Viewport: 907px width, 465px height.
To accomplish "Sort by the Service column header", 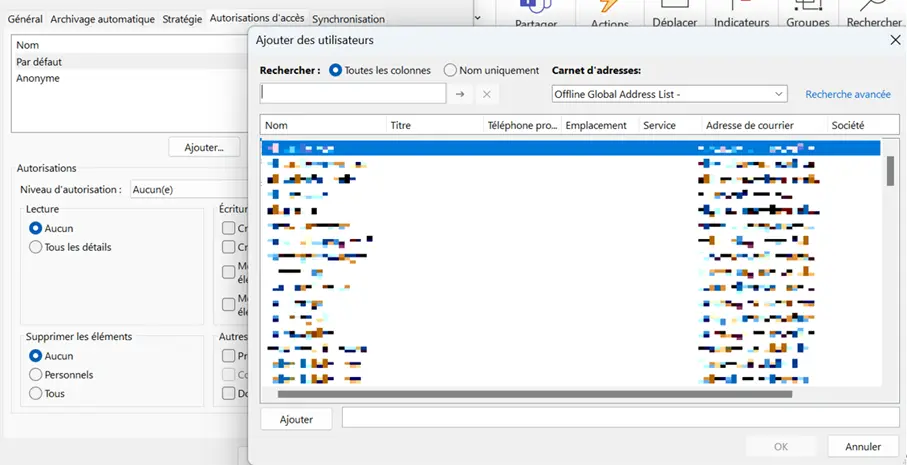I will tap(670, 125).
